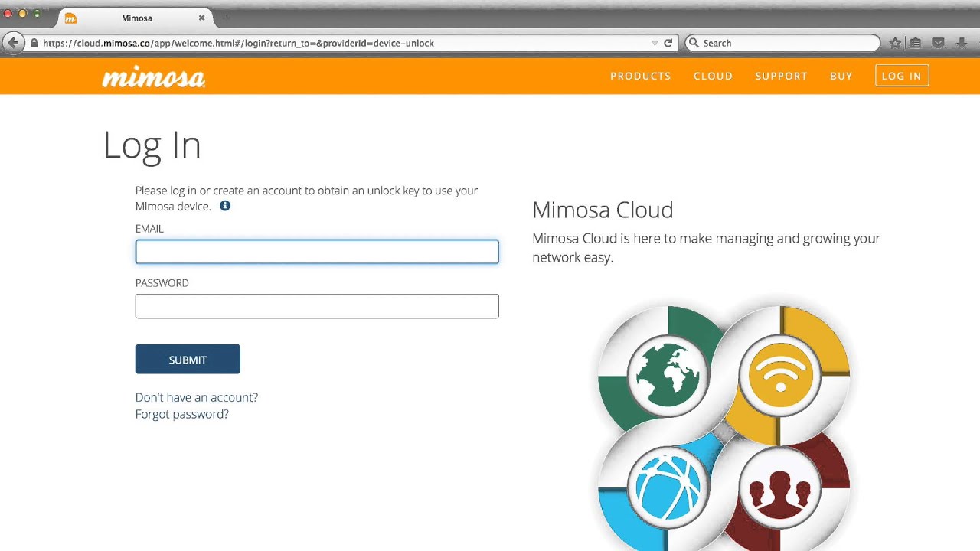Follow the Forgot password link

[182, 414]
